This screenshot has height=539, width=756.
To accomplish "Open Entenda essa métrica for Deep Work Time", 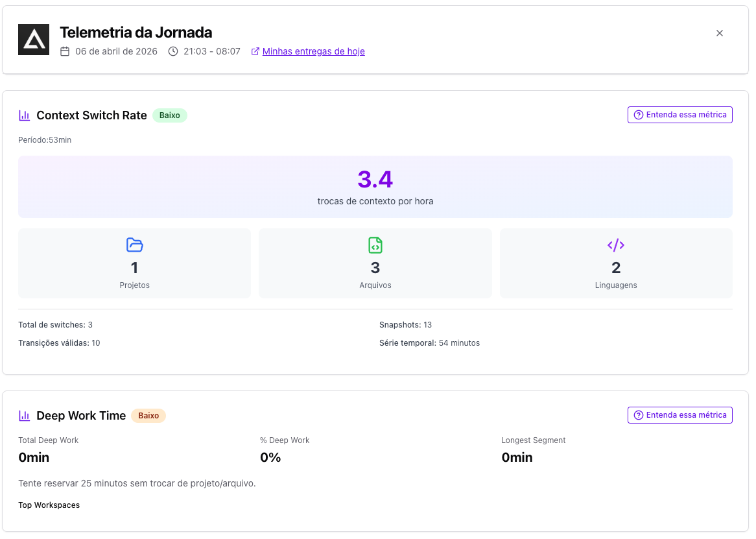I will [x=680, y=415].
